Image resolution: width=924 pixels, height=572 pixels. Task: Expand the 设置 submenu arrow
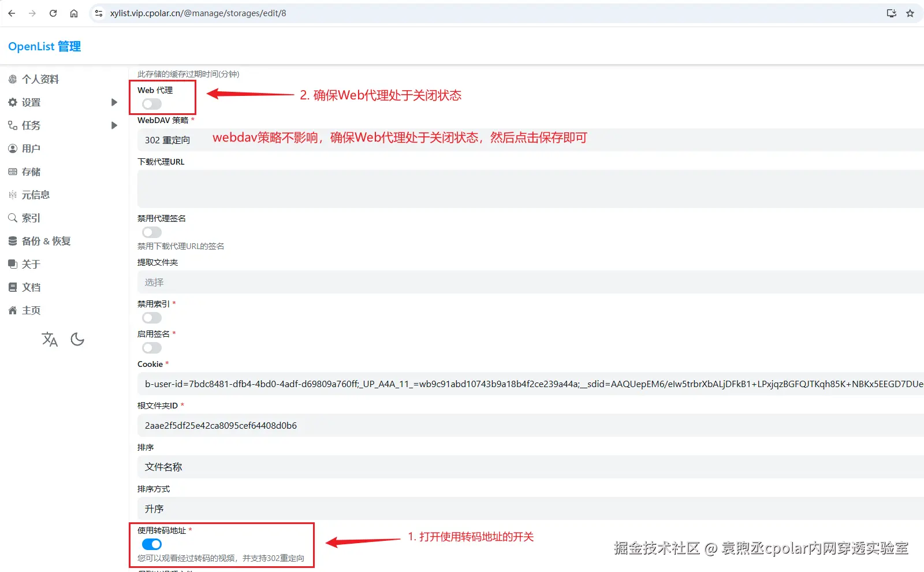pyautogui.click(x=114, y=102)
